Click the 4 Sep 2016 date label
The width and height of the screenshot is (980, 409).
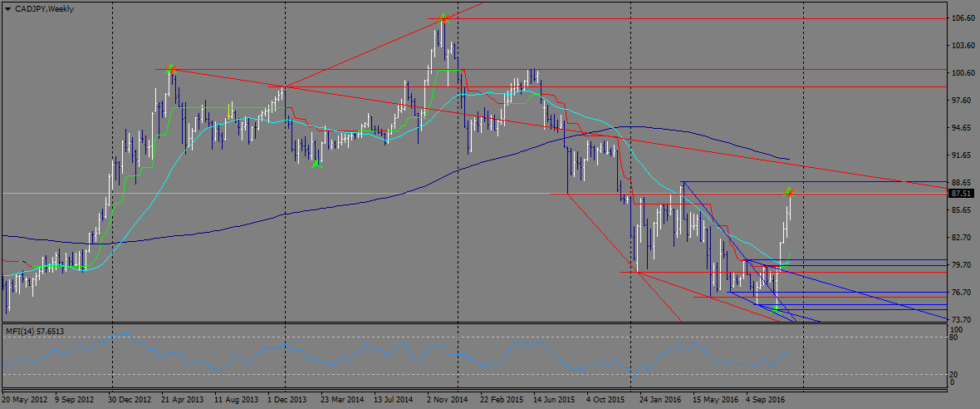[767, 398]
